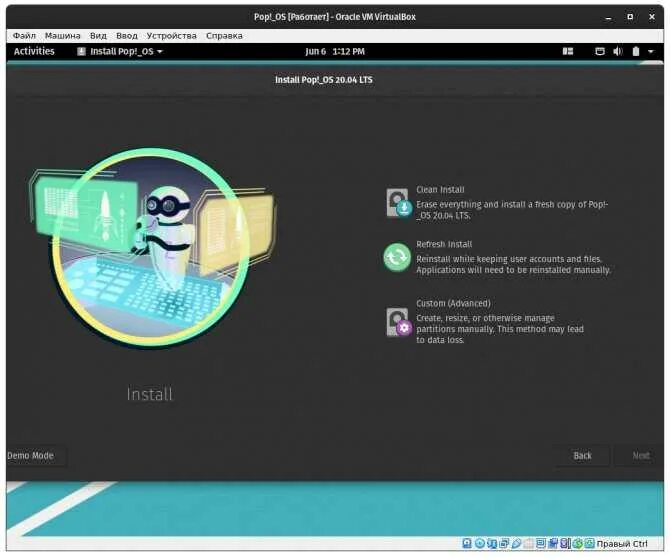Select the Clean Install option title
Image resolution: width=670 pixels, height=557 pixels.
[x=440, y=190]
